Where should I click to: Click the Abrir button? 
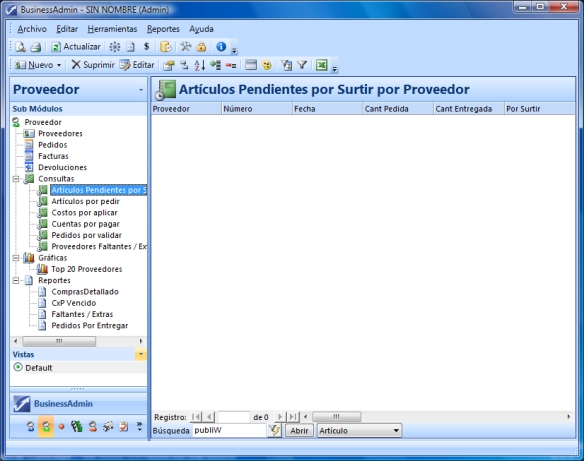pos(299,431)
